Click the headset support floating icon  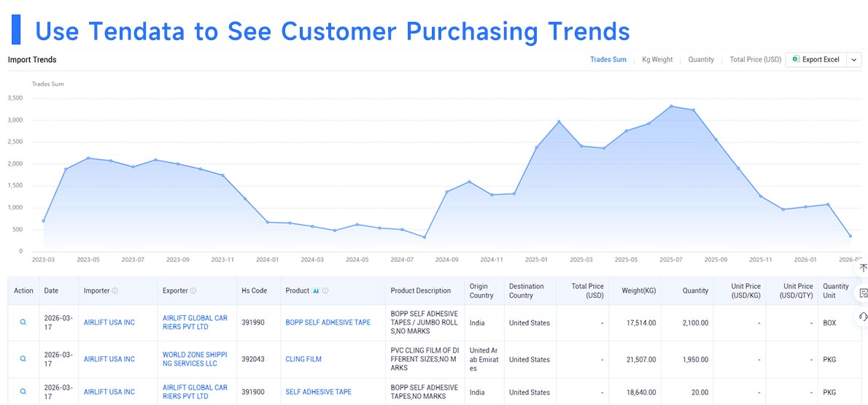click(863, 317)
